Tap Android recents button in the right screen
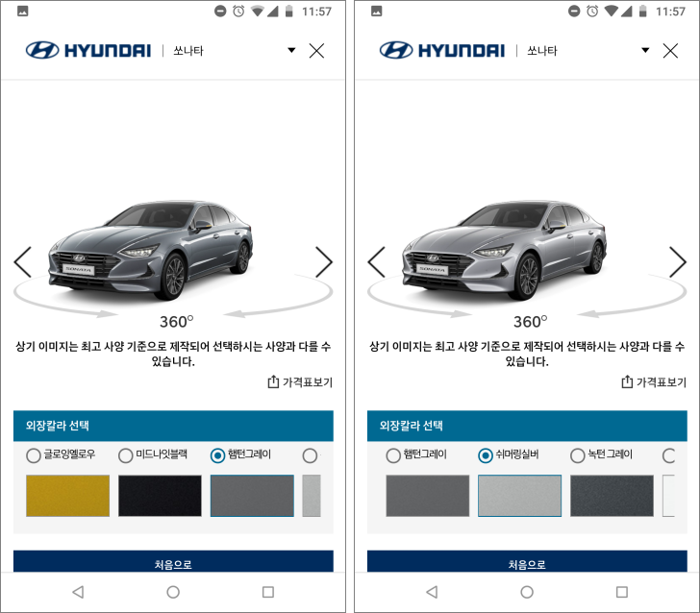 (622, 592)
